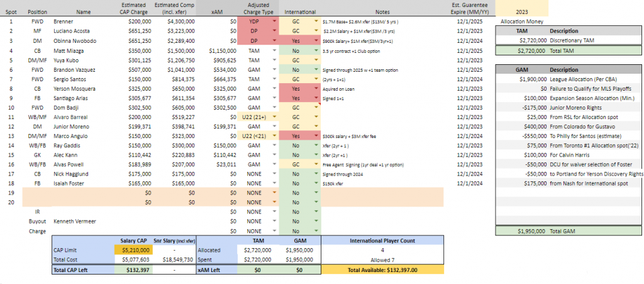Select the 2023 year header cell
644x284 pixels.
(521, 11)
